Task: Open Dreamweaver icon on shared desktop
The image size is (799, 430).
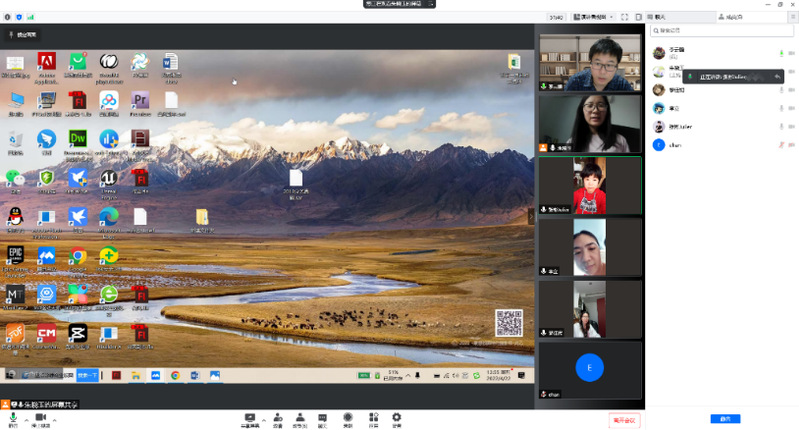Action: [77, 144]
